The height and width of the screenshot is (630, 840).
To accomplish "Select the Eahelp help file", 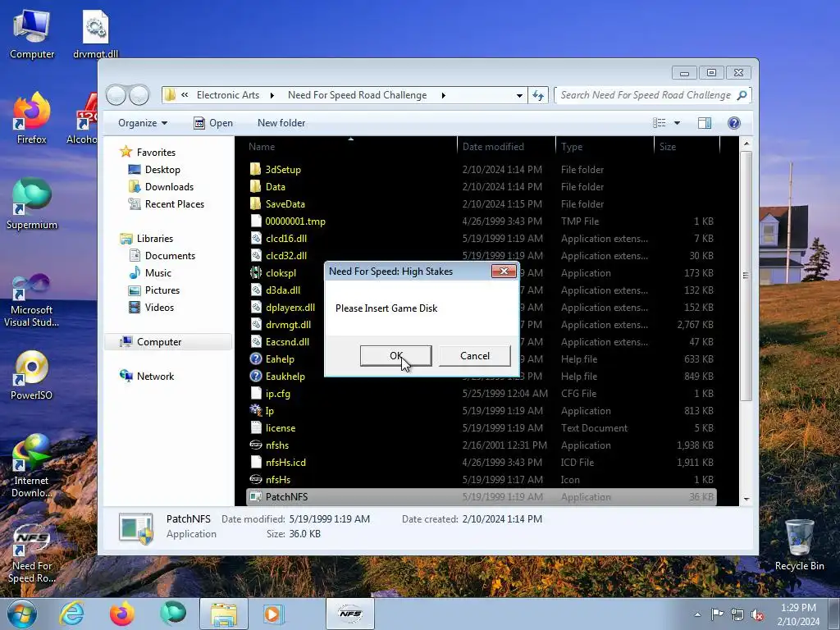I will point(280,359).
